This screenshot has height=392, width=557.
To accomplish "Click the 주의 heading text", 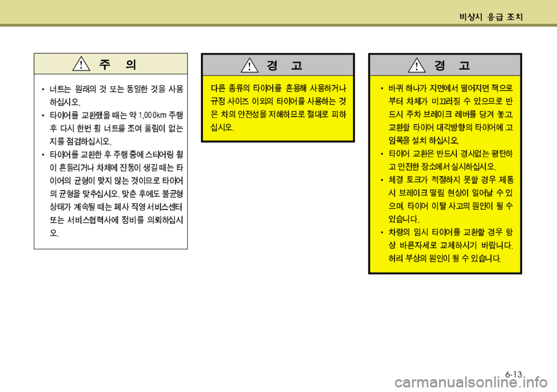I will click(118, 64).
